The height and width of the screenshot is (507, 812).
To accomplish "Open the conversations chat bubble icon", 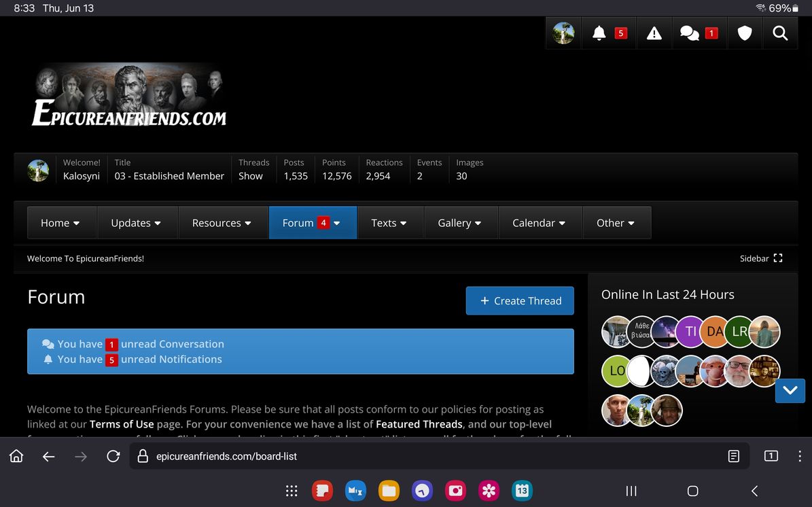I will tap(690, 33).
